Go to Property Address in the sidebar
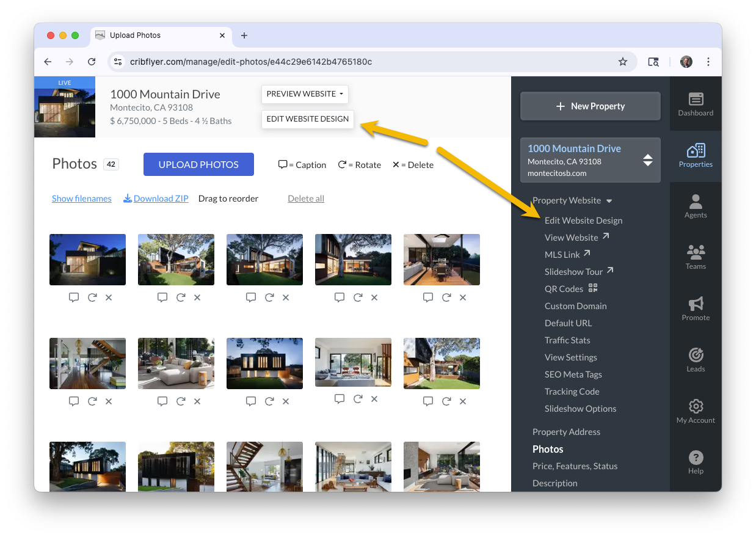This screenshot has height=537, width=756. pyautogui.click(x=566, y=432)
